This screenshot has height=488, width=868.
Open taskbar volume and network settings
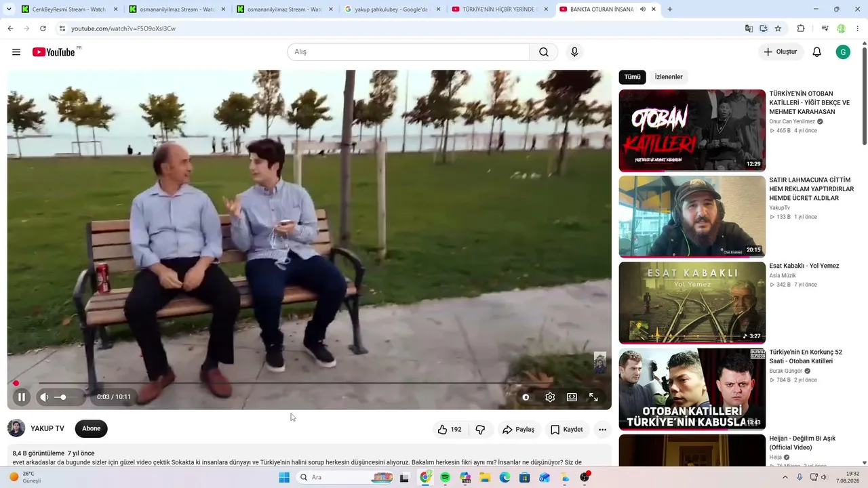point(819,477)
